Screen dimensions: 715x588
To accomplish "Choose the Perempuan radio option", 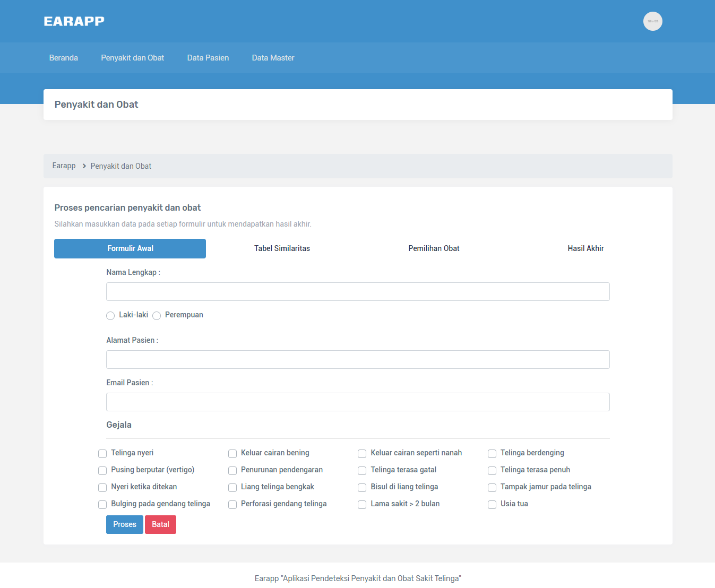I will click(157, 316).
